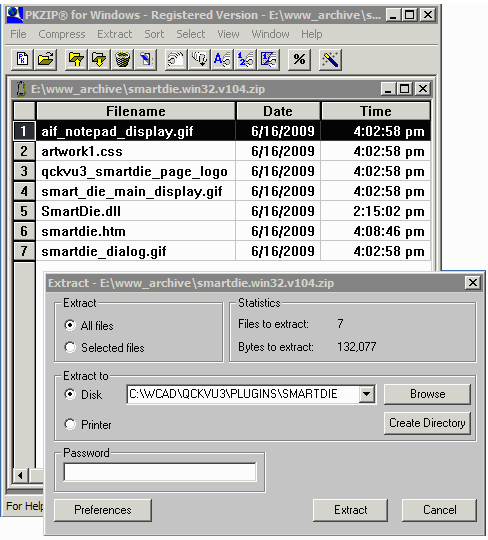Open the Sort menu

pyautogui.click(x=154, y=34)
